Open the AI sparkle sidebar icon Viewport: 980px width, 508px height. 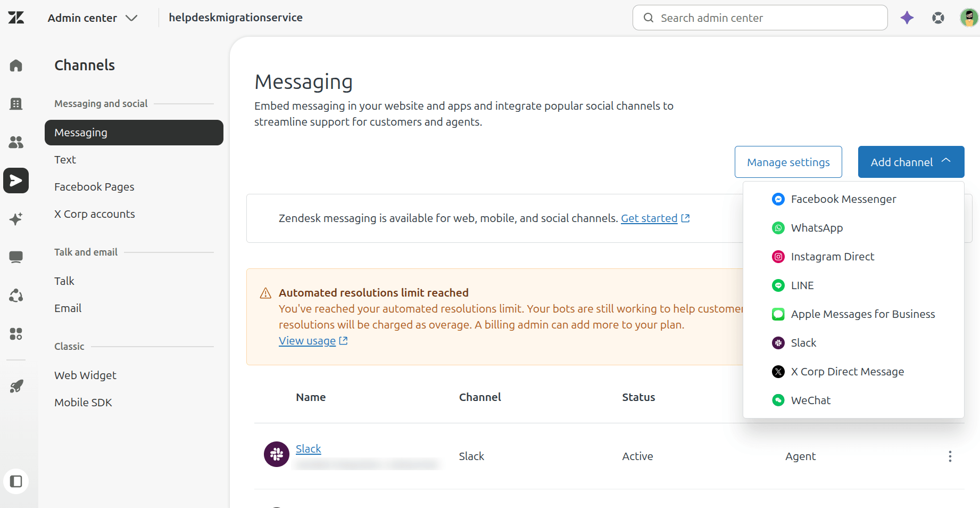[x=16, y=219]
